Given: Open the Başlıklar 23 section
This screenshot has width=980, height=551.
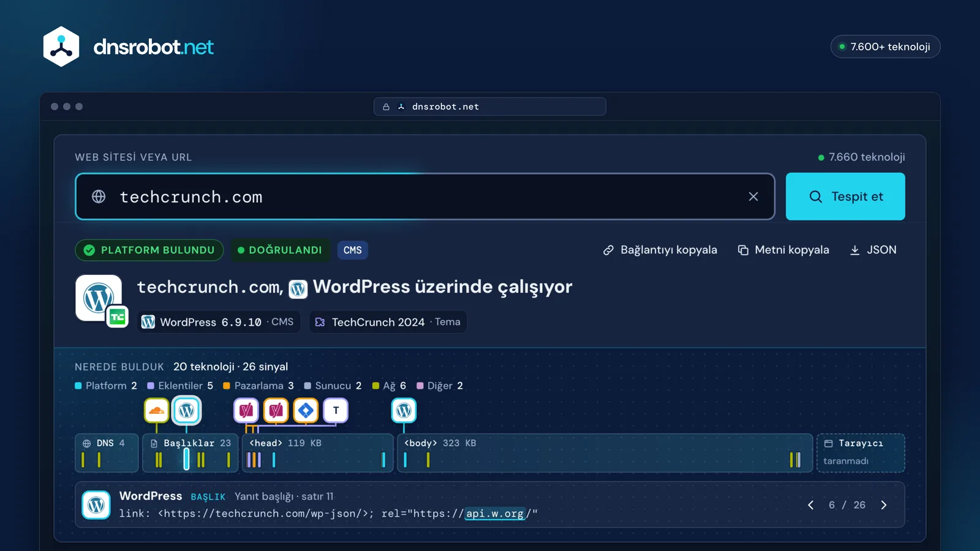Looking at the screenshot, I should click(x=190, y=453).
